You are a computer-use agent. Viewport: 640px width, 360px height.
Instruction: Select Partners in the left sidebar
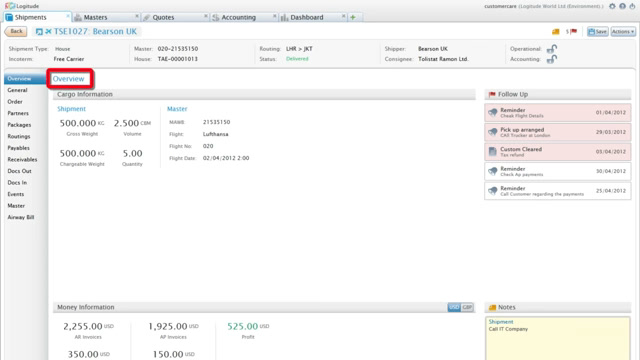click(18, 113)
